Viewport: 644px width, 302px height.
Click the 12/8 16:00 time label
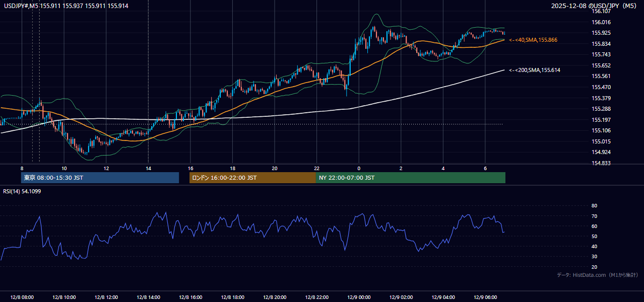click(x=190, y=297)
